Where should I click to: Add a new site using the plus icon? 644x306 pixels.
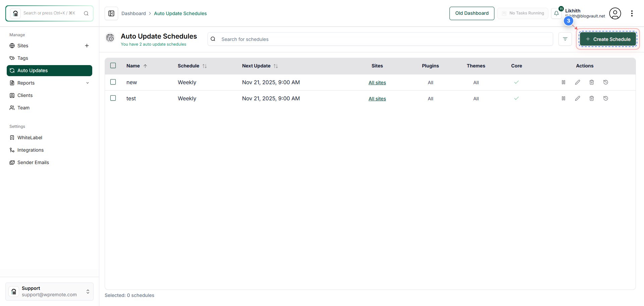[x=87, y=46]
